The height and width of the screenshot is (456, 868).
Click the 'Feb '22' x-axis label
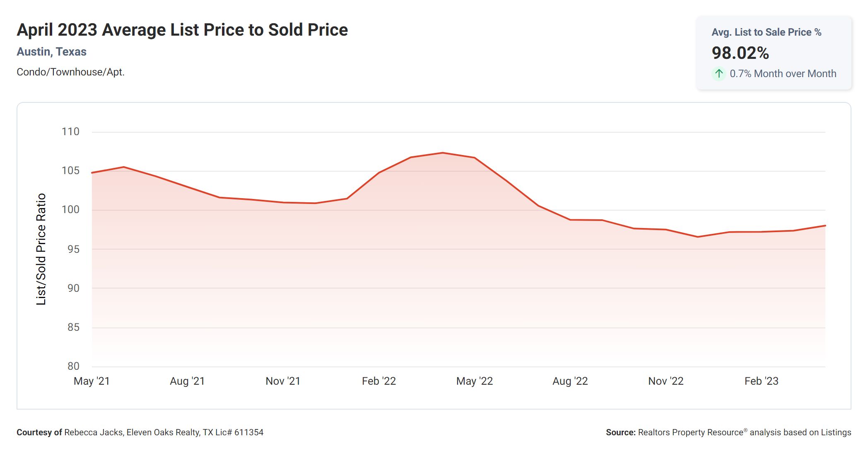coord(379,381)
